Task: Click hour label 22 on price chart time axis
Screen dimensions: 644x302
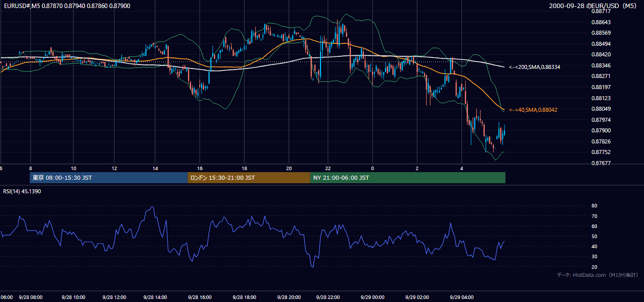Action: (328, 168)
